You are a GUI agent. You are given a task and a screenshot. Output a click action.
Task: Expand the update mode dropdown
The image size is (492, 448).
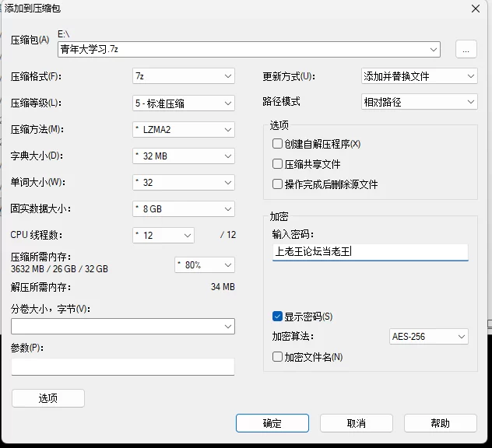pyautogui.click(x=419, y=76)
